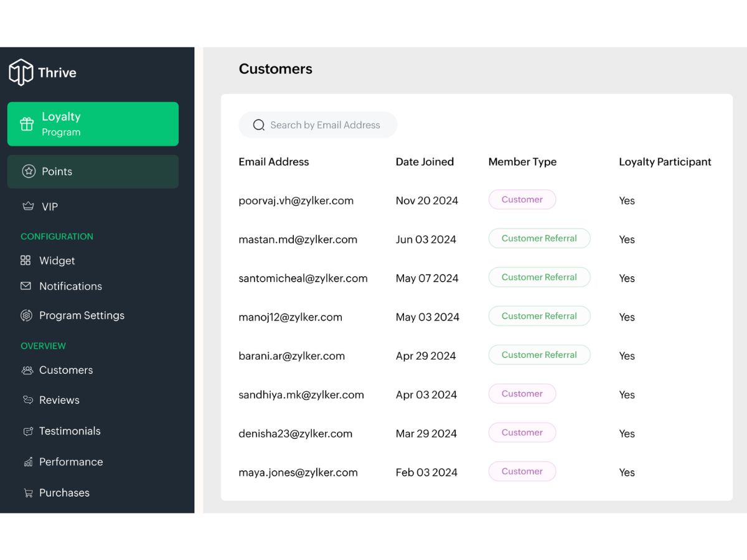Click the Date Joined column header

(x=425, y=162)
